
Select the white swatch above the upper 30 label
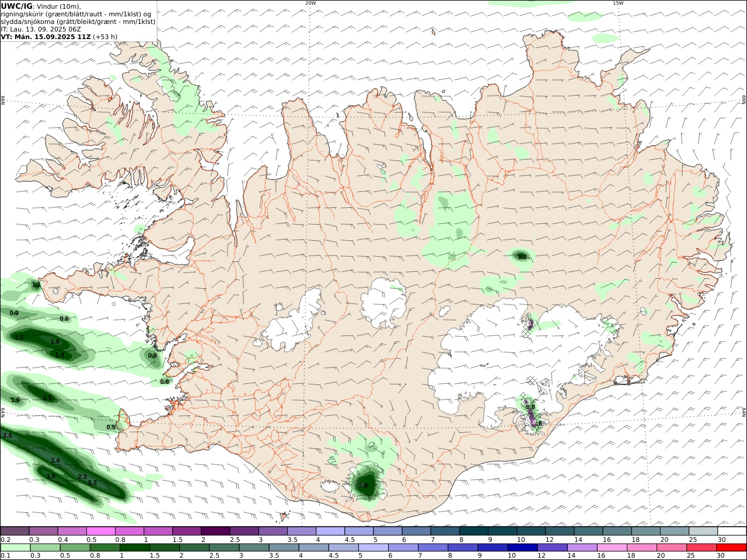732,531
